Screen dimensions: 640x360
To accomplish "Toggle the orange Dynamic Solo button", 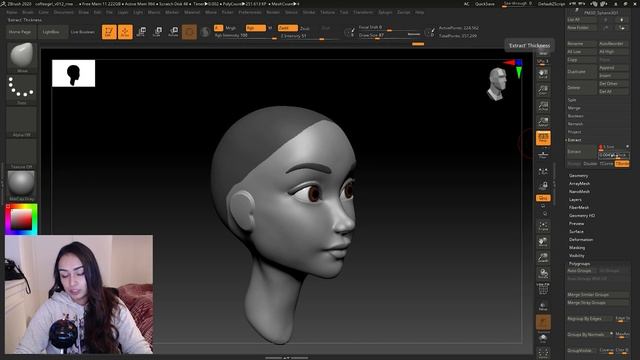I will (x=543, y=322).
